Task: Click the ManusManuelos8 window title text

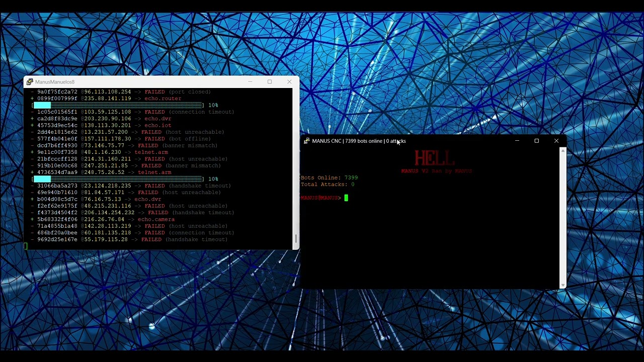Action: [55, 82]
